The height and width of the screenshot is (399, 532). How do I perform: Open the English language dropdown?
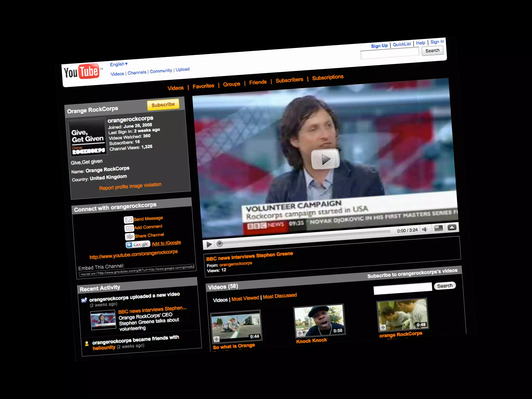[119, 64]
